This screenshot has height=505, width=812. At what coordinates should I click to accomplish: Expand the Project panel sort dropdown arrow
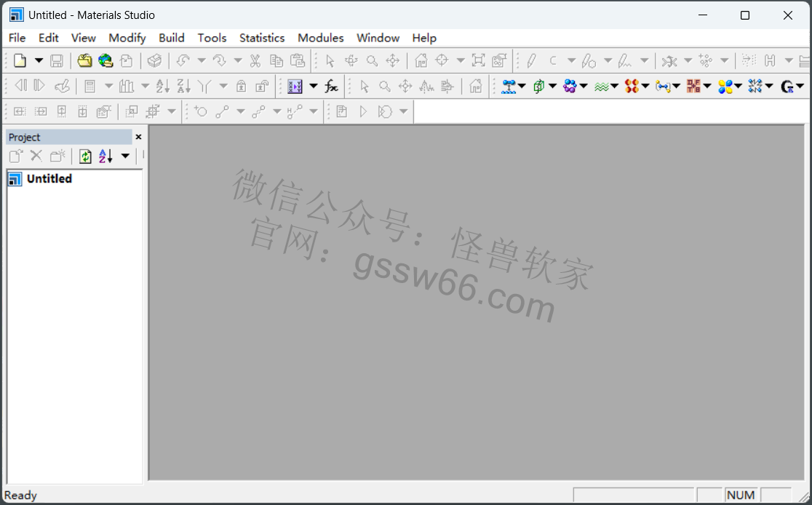(125, 156)
